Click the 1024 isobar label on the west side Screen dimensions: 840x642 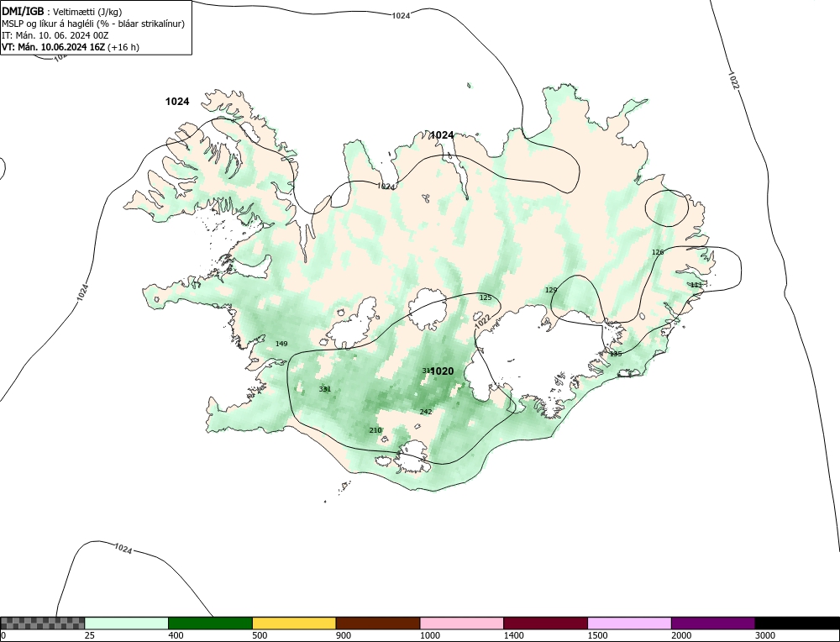click(82, 292)
